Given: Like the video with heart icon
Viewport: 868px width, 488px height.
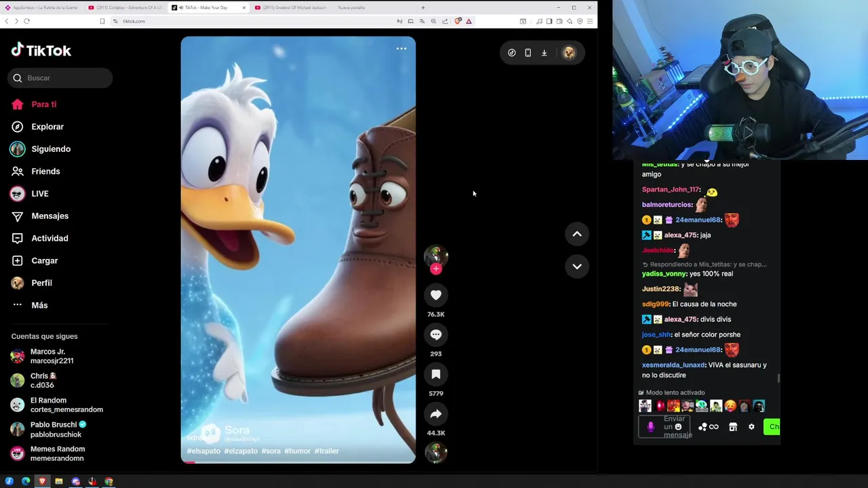Looking at the screenshot, I should coord(436,295).
